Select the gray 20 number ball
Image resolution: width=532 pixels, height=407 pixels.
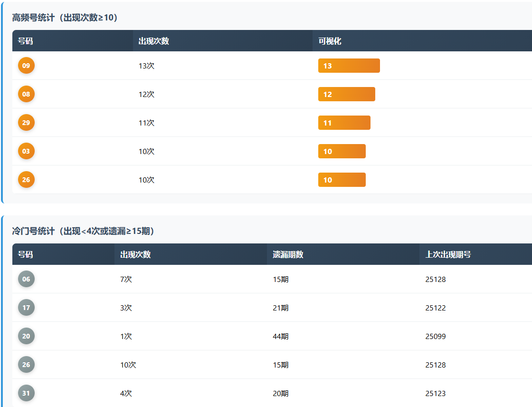click(26, 336)
